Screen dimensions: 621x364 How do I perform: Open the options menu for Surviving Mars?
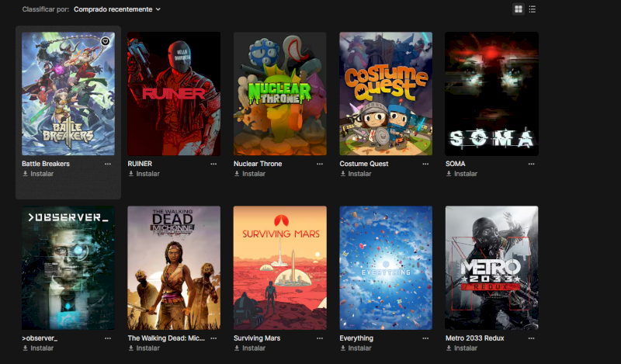[x=320, y=338]
